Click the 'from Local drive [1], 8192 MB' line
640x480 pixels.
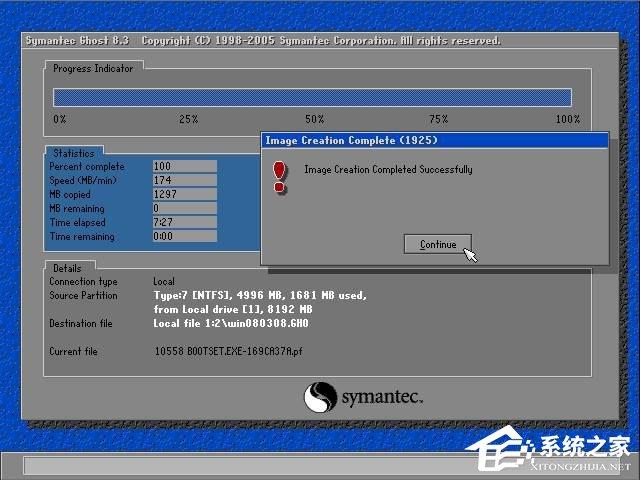coord(233,309)
